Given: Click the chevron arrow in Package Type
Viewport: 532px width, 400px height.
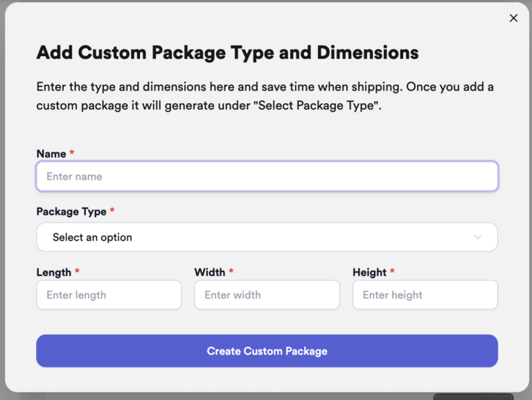Looking at the screenshot, I should coord(477,237).
